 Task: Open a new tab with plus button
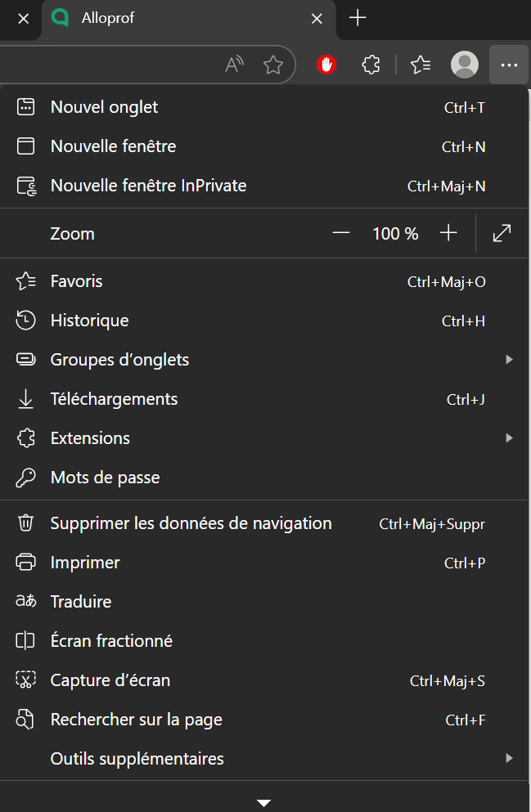358,18
